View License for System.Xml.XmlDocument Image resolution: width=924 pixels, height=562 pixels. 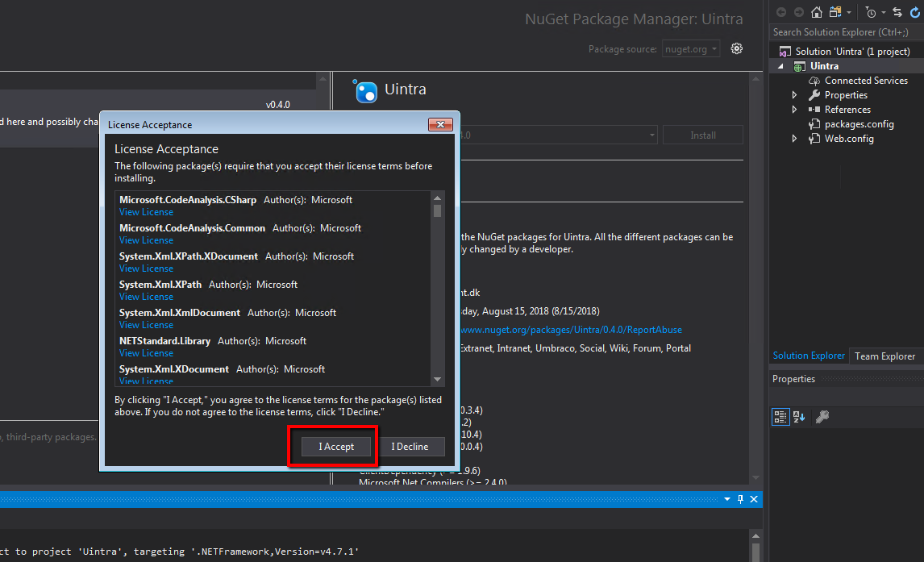point(146,325)
